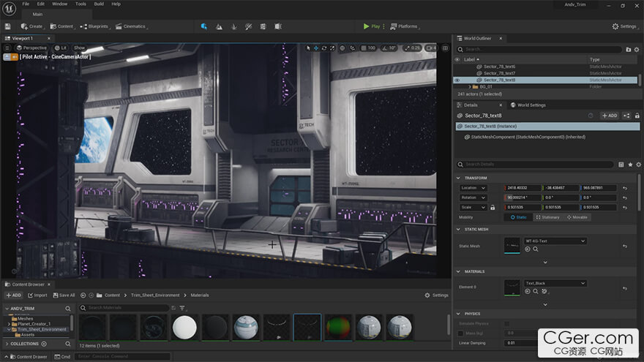Select the Landscape mode icon in toolbar
Image resolution: width=644 pixels, height=362 pixels.
[219, 26]
